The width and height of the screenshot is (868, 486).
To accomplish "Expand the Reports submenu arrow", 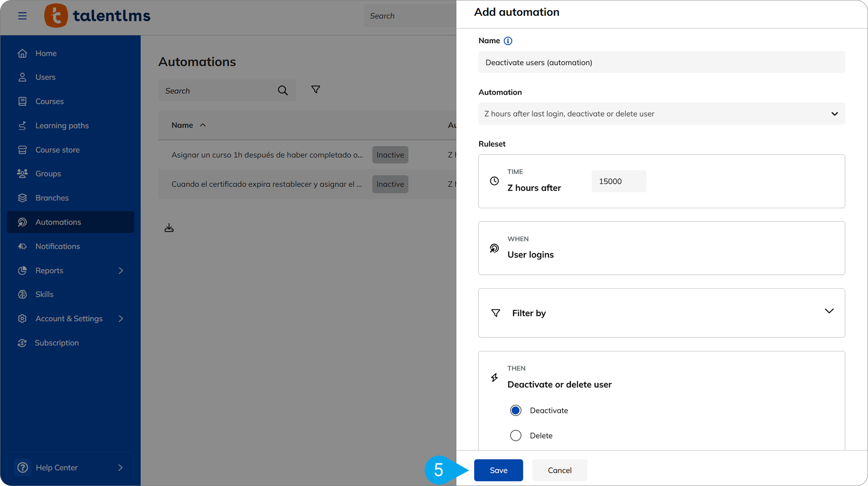I will click(121, 271).
